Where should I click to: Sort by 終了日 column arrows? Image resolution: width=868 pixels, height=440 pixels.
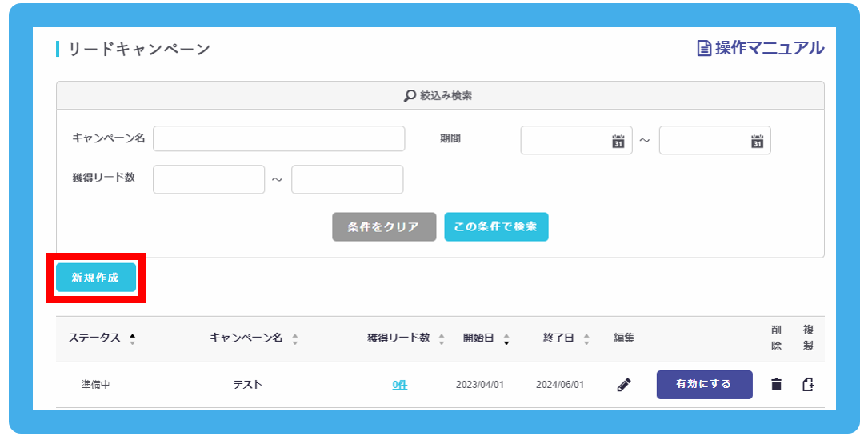(586, 339)
